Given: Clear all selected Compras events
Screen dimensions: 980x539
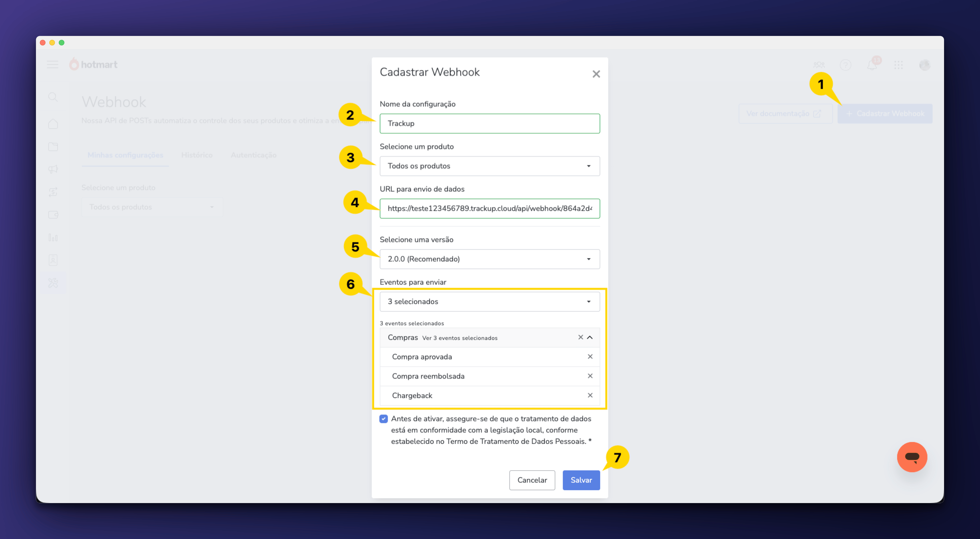Looking at the screenshot, I should [x=580, y=337].
